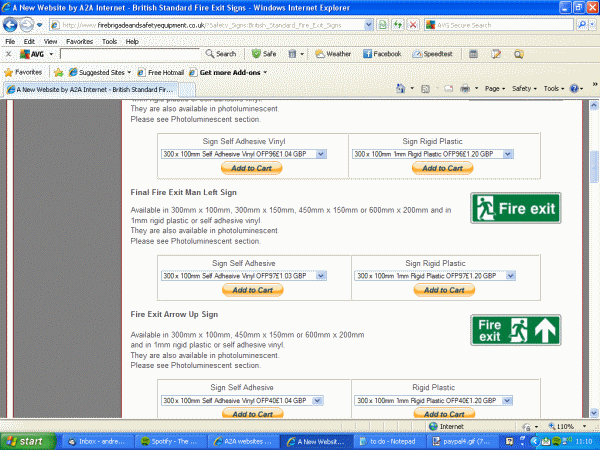Open the Weather toolbar button
This screenshot has height=450, width=600.
pyautogui.click(x=332, y=54)
